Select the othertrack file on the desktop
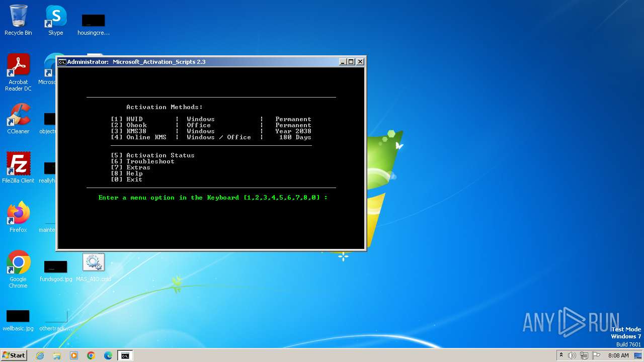 pyautogui.click(x=56, y=320)
